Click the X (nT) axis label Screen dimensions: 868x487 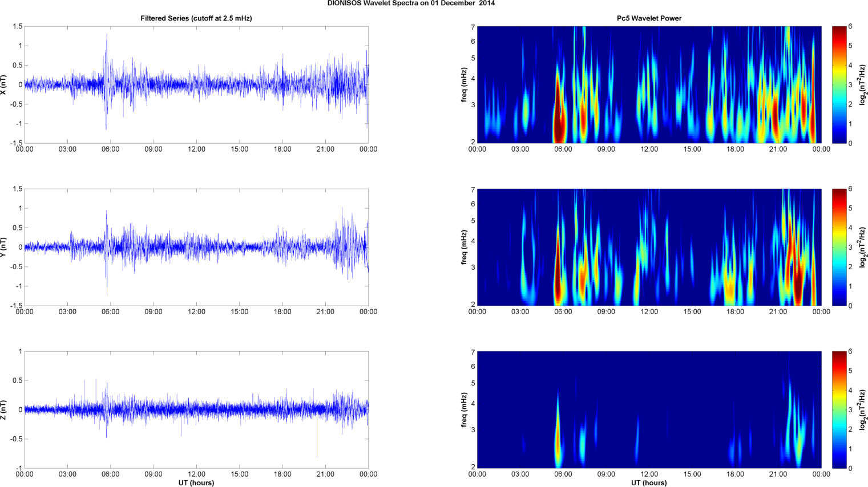4,84
